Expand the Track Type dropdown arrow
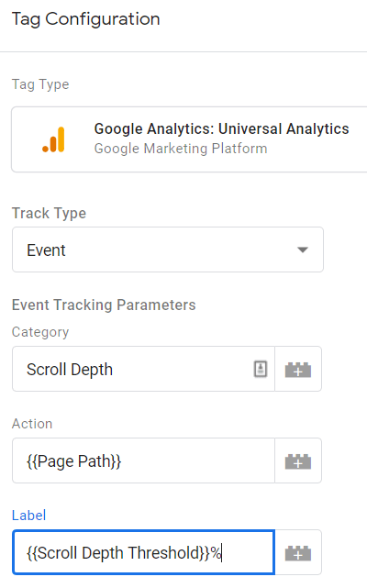The height and width of the screenshot is (588, 367). pyautogui.click(x=303, y=250)
